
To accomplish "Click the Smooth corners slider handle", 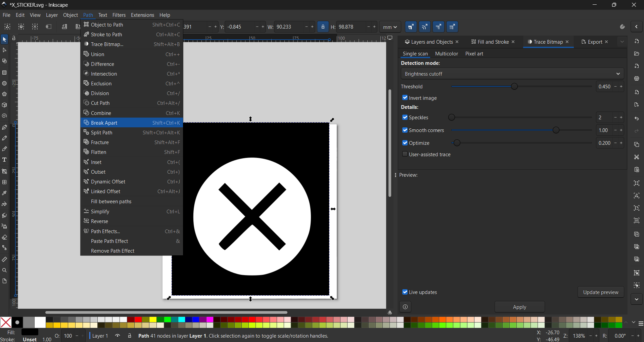I will (556, 130).
